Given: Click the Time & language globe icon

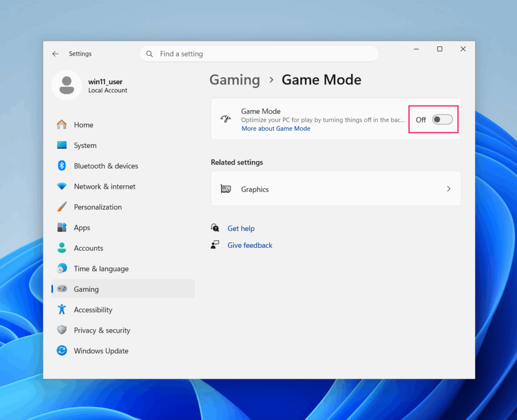Looking at the screenshot, I should tap(62, 269).
